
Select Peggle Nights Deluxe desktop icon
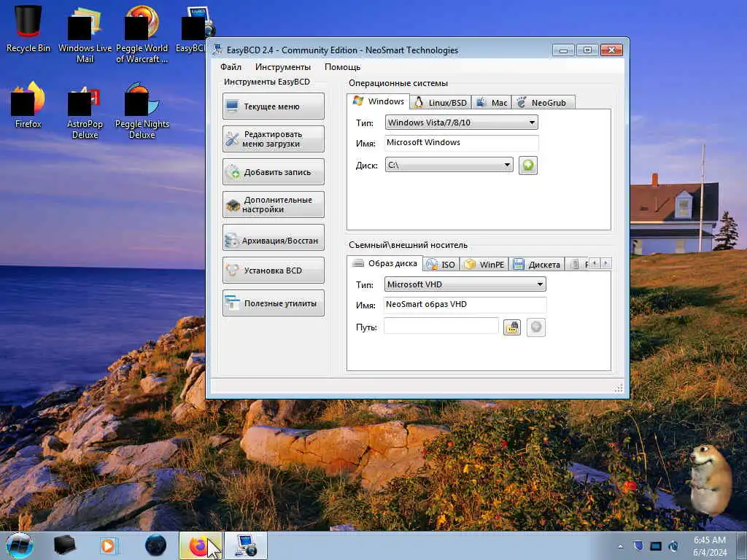[x=142, y=111]
